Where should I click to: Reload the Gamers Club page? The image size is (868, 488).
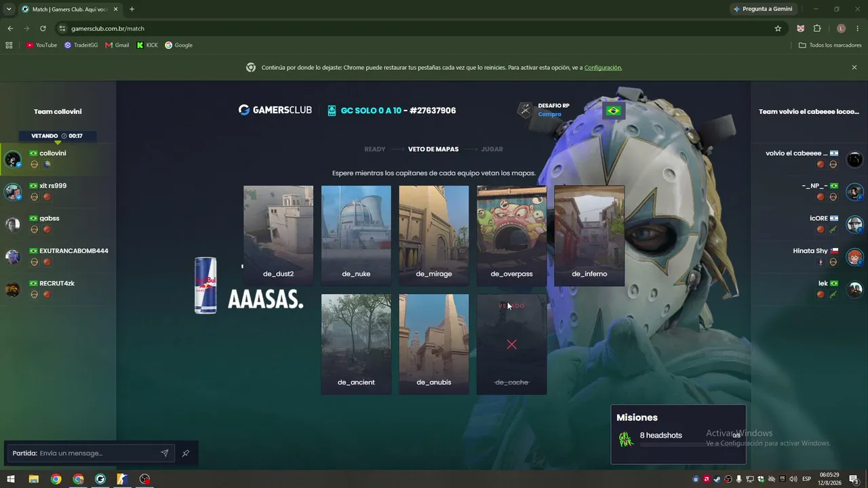tap(43, 28)
